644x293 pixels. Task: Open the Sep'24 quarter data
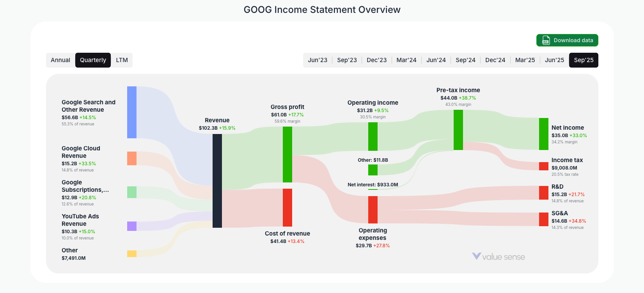pyautogui.click(x=465, y=60)
